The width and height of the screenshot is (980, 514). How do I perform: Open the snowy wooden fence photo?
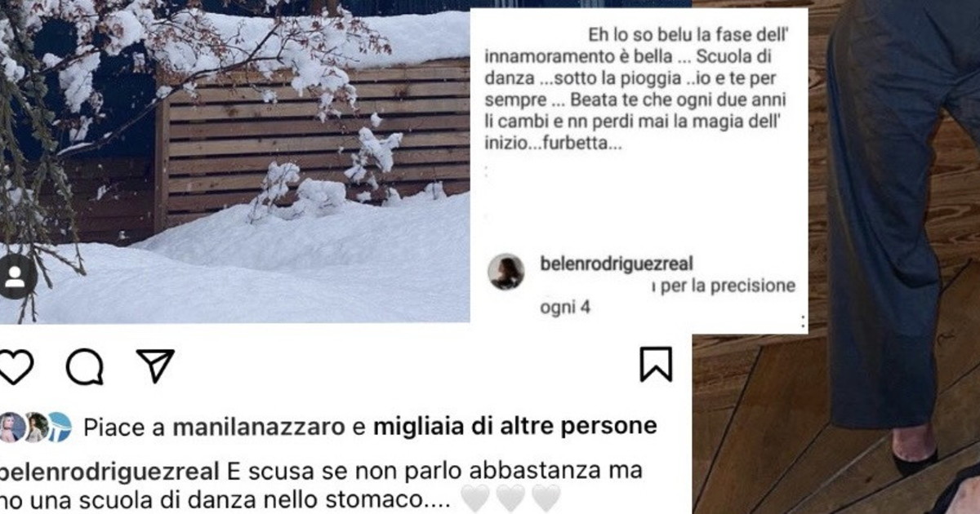tap(235, 162)
